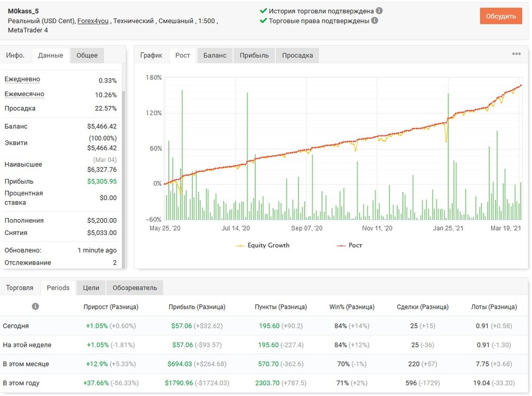
Task: Click the M0kass_5 account title
Action: coord(23,11)
